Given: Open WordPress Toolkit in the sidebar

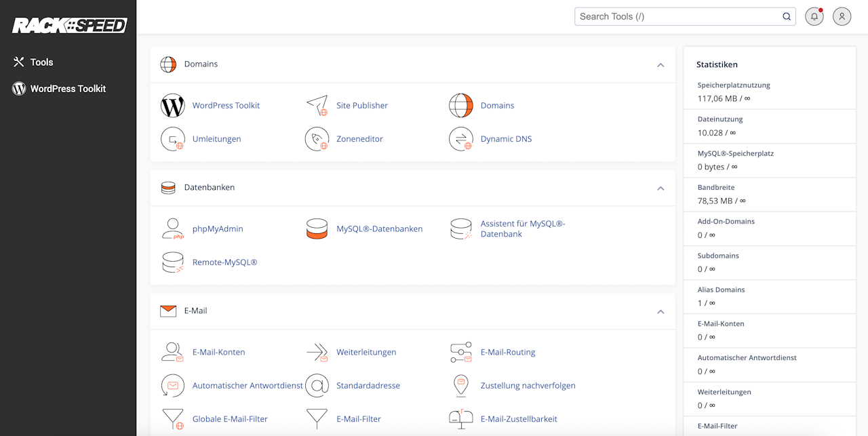Looking at the screenshot, I should click(x=68, y=89).
